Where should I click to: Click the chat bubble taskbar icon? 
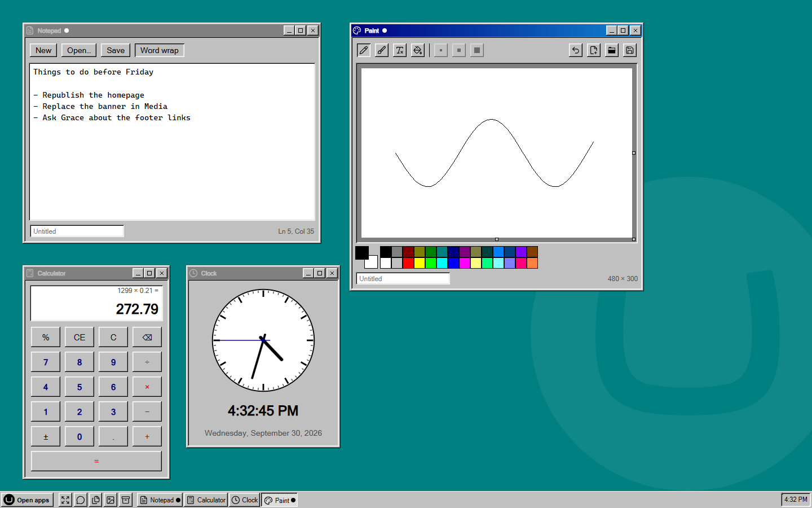[81, 500]
